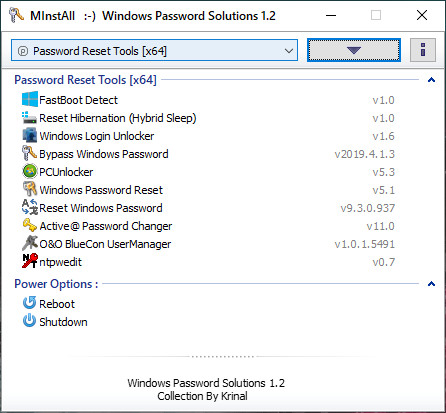Click the Reset Hibernation drive icon
Viewport: 446px width, 413px height.
[30, 118]
